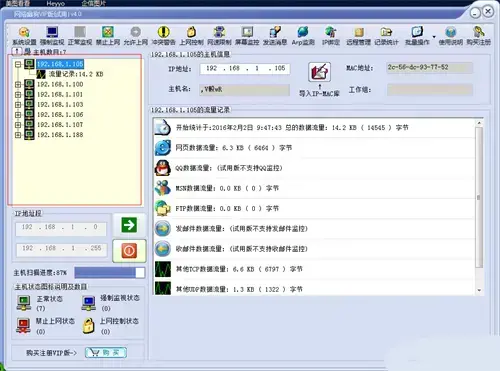Select 强制监视 forced monitoring tool
The image size is (500, 371).
tap(52, 36)
